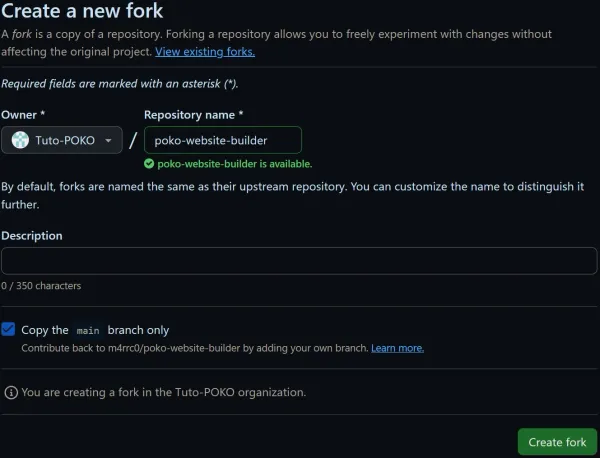Open the Owner dropdown showing Tuto-POKO
Screen dimensions: 600x458
(x=62, y=141)
